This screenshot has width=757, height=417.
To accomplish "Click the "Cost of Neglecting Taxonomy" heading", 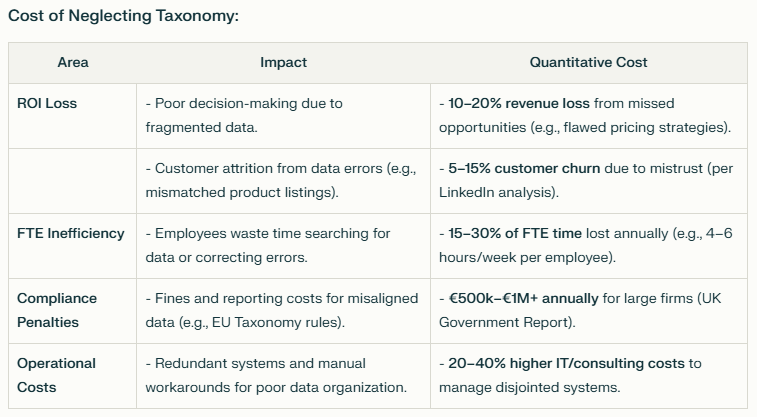I will point(123,16).
